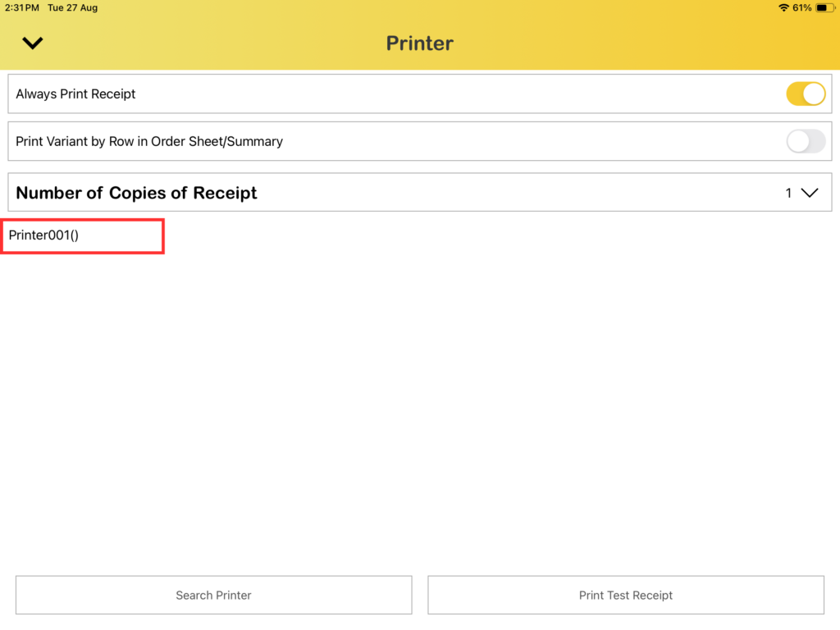This screenshot has height=630, width=840.
Task: Click Print Variant by Row label text
Action: [149, 141]
